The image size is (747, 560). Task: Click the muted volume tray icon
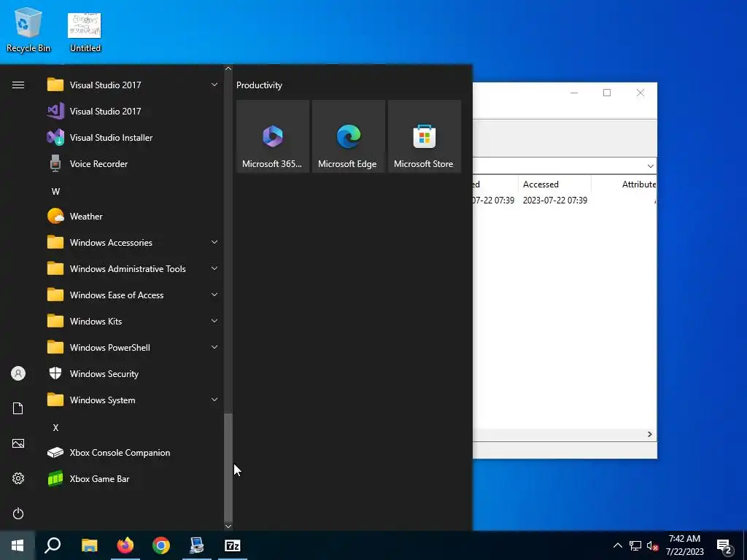(653, 545)
